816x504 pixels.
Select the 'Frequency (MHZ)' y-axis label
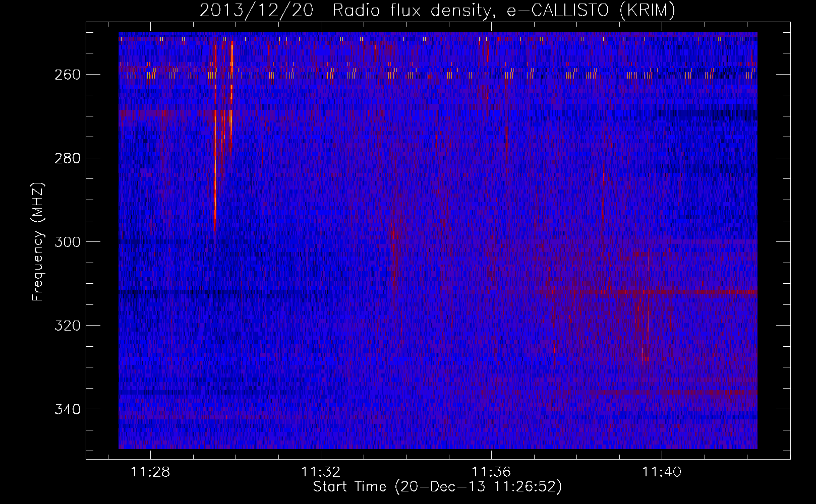[38, 241]
